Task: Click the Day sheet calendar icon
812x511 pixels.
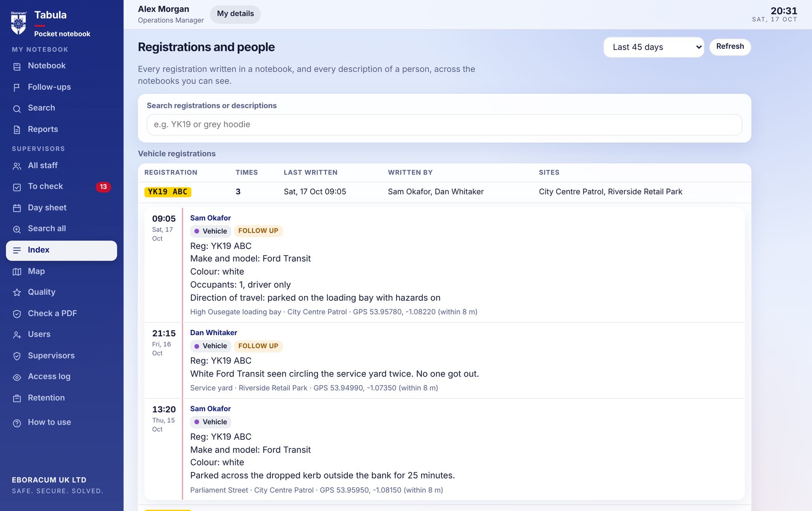Action: (x=17, y=208)
